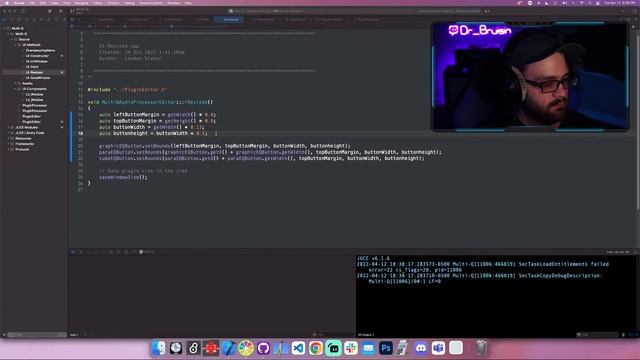Screen dimensions: 640x360
Task: Open the Help menu
Action: click(x=188, y=3)
